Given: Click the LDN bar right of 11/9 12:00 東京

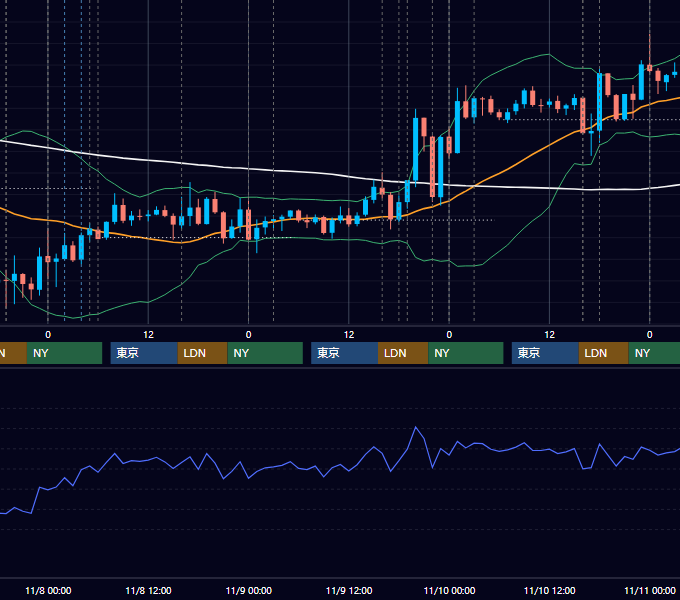Looking at the screenshot, I should [403, 353].
